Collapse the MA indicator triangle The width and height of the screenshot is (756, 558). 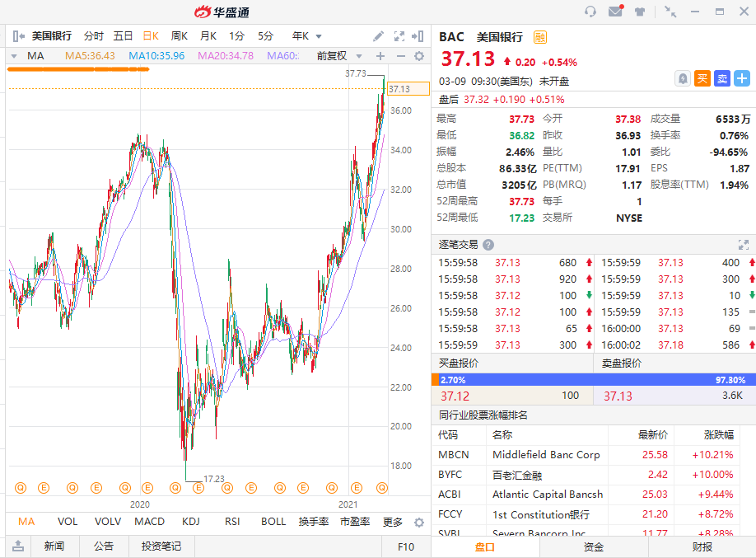tap(14, 56)
